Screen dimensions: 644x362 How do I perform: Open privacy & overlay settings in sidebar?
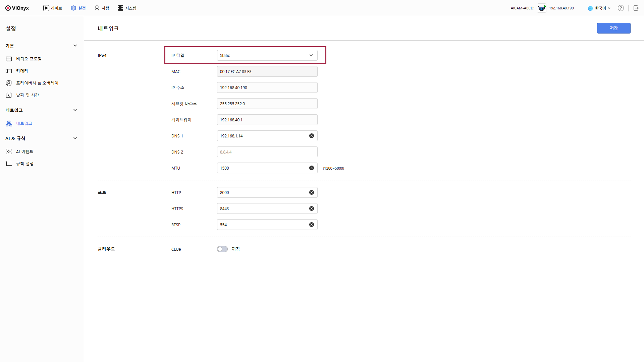click(37, 83)
